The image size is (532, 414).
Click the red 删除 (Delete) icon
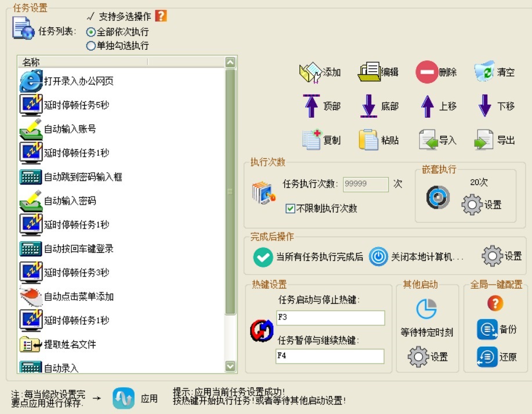click(426, 72)
